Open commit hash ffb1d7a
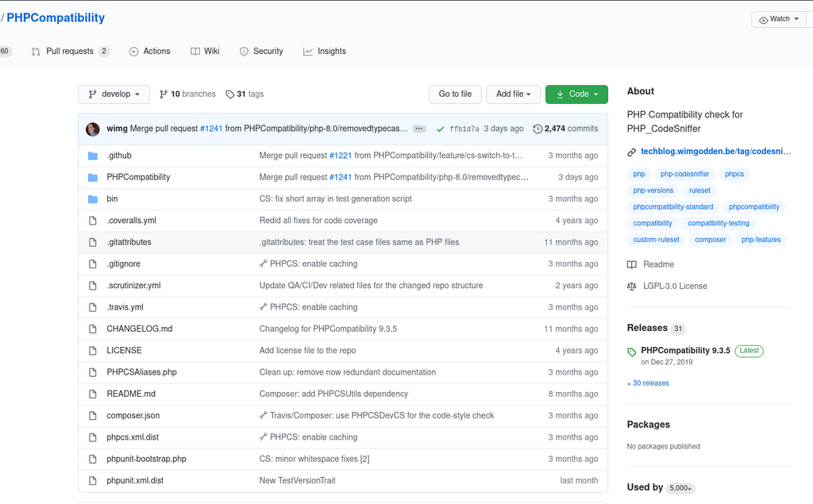Screen dimensions: 813x504 (x=464, y=129)
